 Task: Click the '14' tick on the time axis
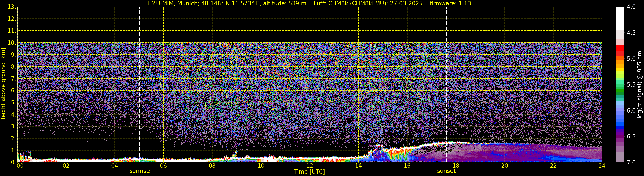click(x=358, y=166)
